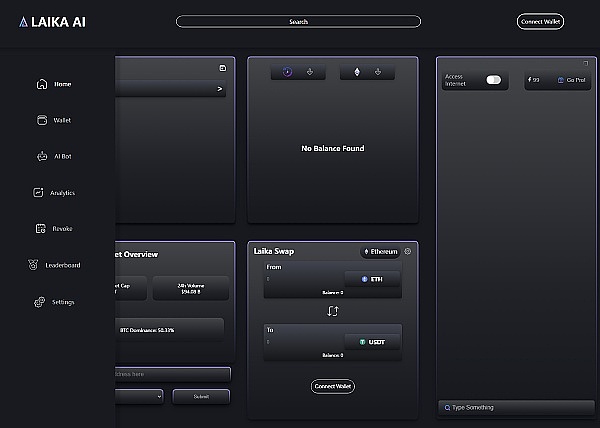Click Connect Wallet in the top header

(x=540, y=21)
